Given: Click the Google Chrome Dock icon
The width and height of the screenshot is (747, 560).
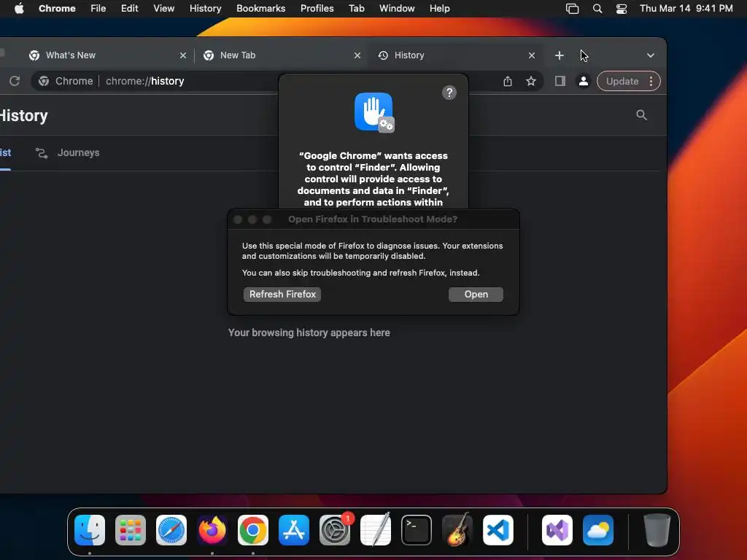Looking at the screenshot, I should tap(253, 530).
